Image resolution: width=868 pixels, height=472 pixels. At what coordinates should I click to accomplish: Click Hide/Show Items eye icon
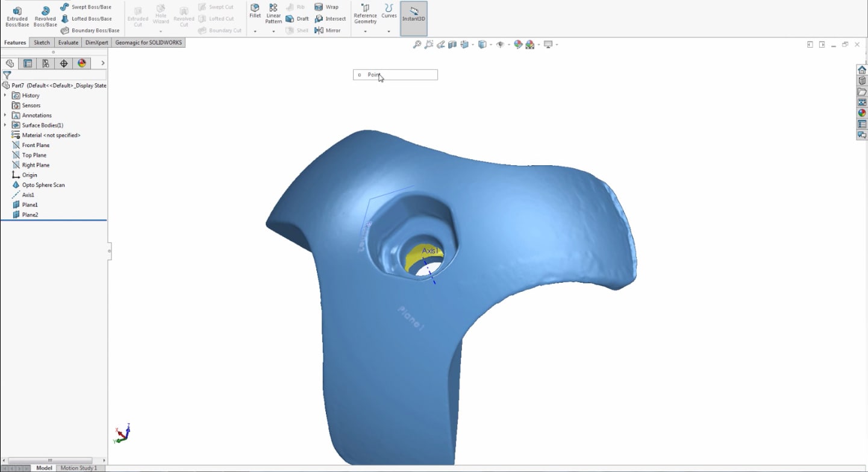[500, 45]
